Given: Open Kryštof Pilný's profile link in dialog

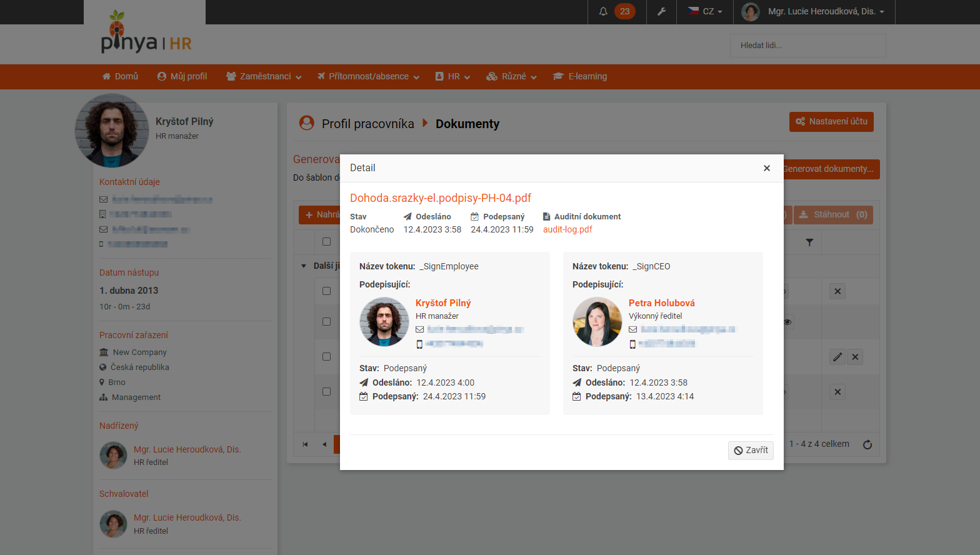Looking at the screenshot, I should [x=443, y=303].
